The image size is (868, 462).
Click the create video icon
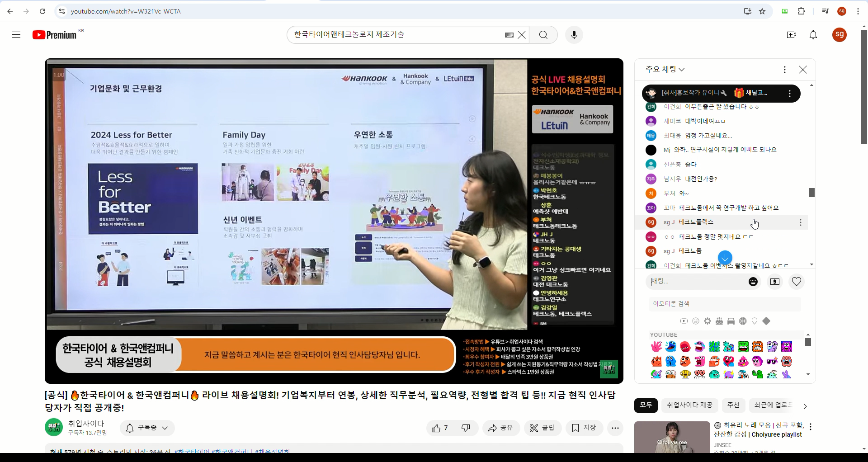click(x=791, y=35)
